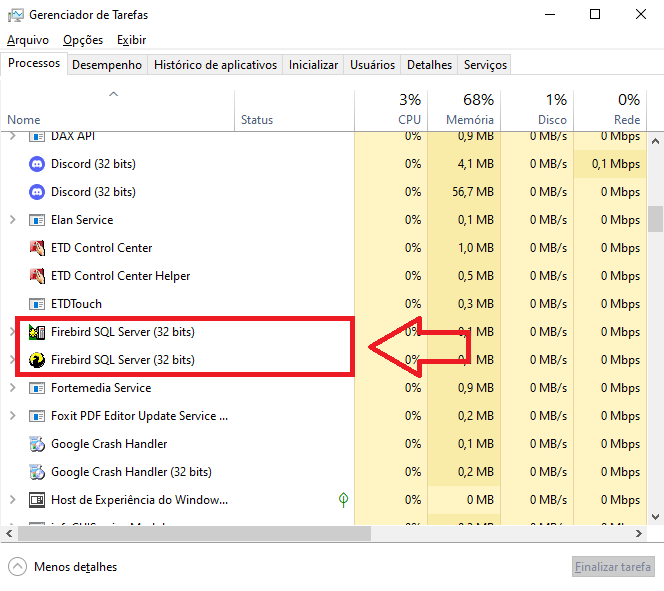Viewport: 664px width, 591px height.
Task: Click the second Firebird SQL Server phoenix icon
Action: click(x=37, y=360)
